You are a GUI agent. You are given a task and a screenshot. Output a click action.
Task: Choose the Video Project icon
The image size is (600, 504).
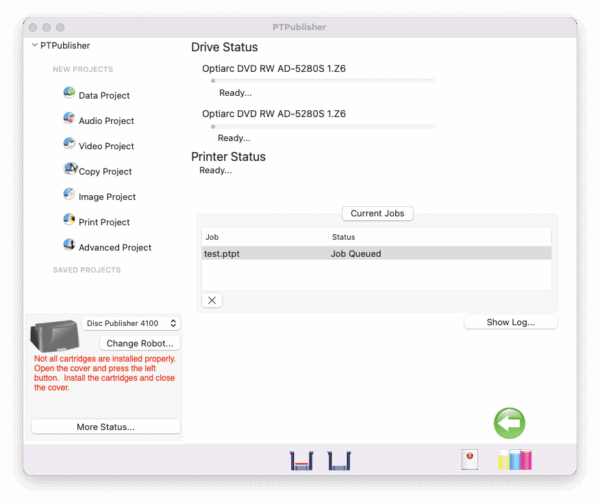(x=69, y=144)
